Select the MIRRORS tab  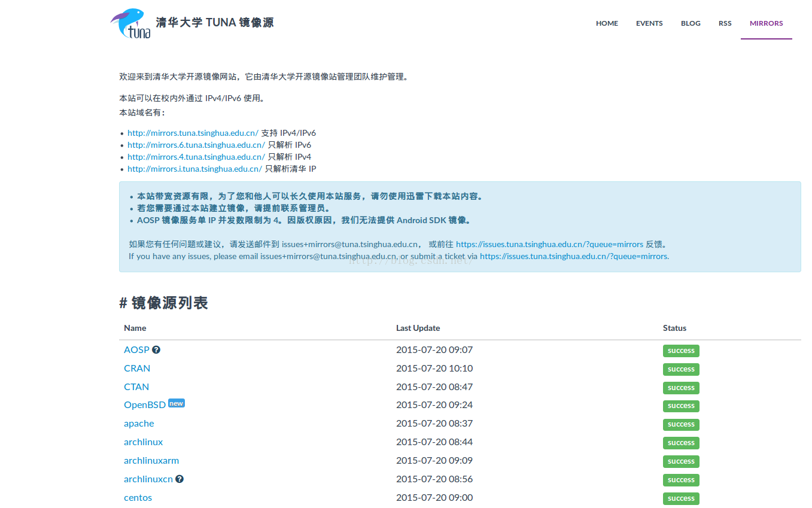click(x=766, y=23)
